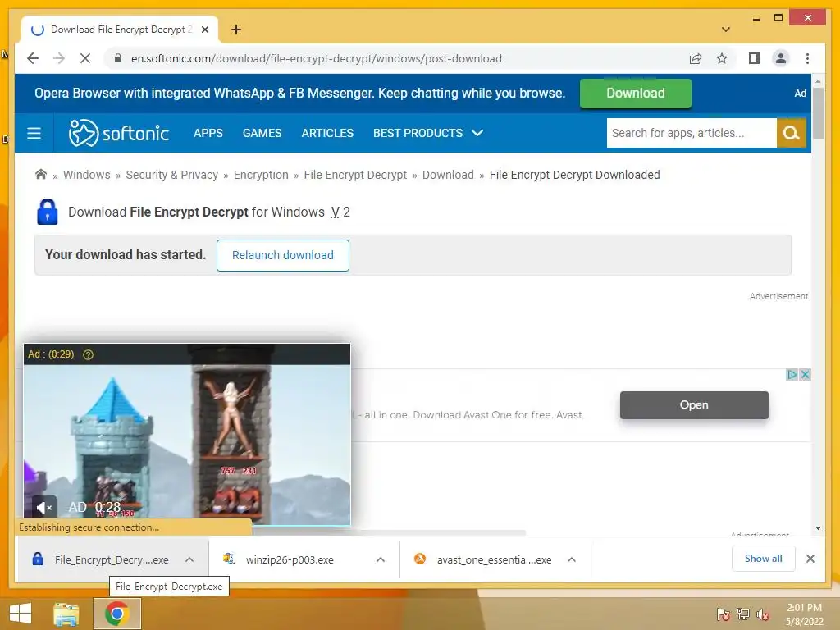Click the Open button on the Avast ad
The width and height of the screenshot is (840, 630).
694,405
